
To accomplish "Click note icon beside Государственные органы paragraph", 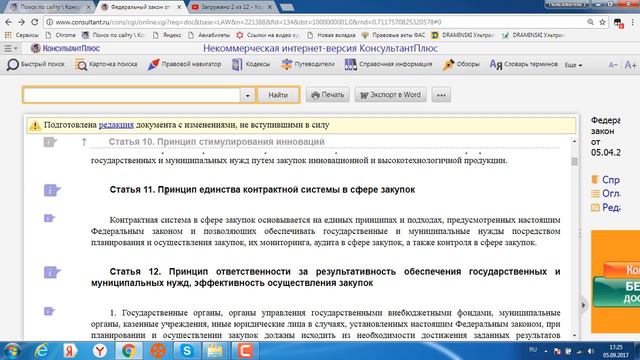I will [49, 311].
